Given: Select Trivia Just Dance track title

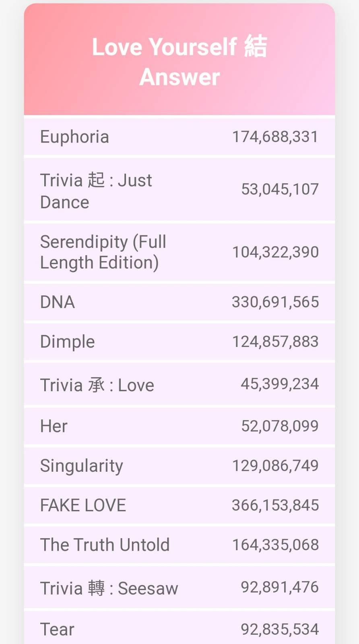Looking at the screenshot, I should point(96,191).
